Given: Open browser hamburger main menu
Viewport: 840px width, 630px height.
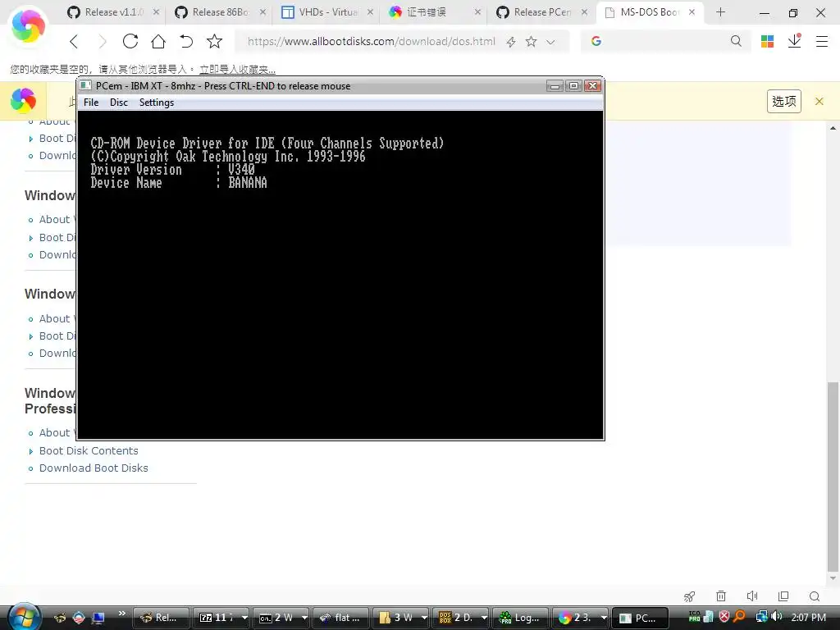Looking at the screenshot, I should pos(822,41).
